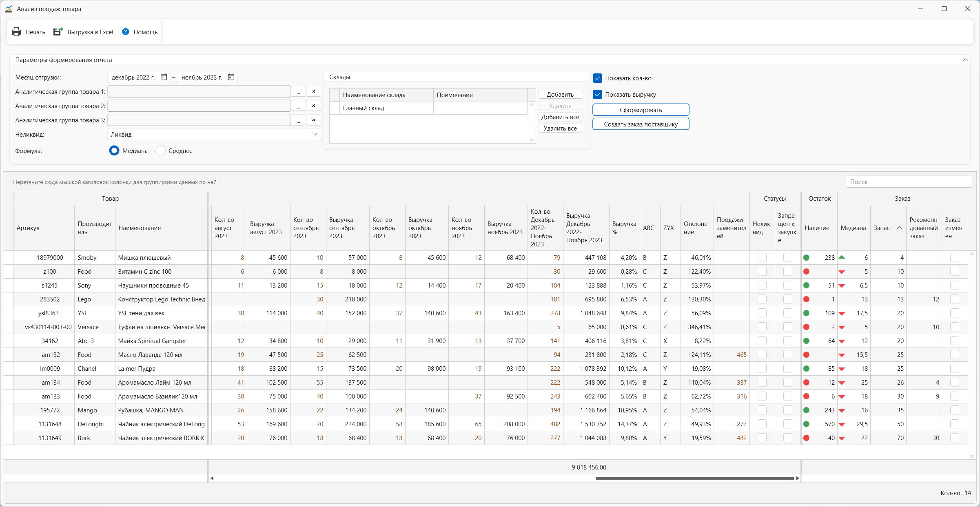
Task: Click the horizontal scrollbar thumb
Action: click(x=695, y=478)
